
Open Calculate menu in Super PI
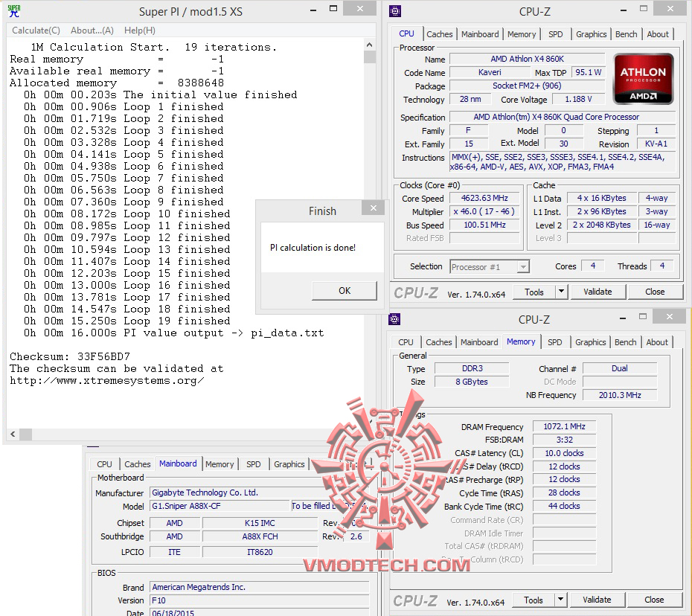click(x=36, y=31)
